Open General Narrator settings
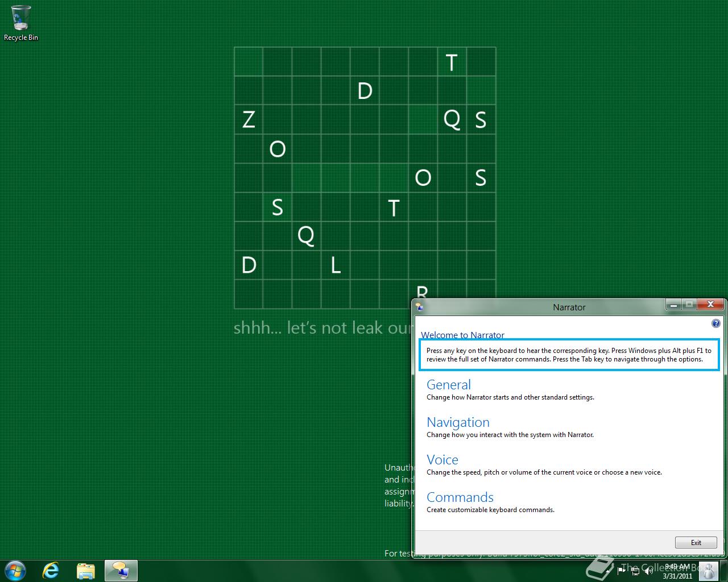 coord(449,385)
